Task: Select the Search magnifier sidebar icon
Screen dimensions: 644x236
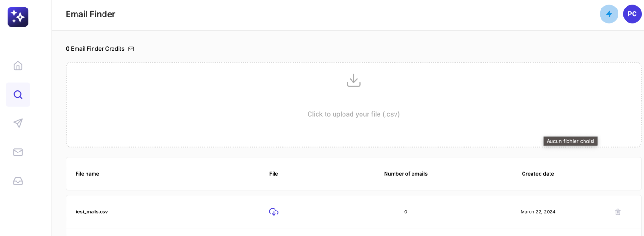Action: pyautogui.click(x=18, y=94)
